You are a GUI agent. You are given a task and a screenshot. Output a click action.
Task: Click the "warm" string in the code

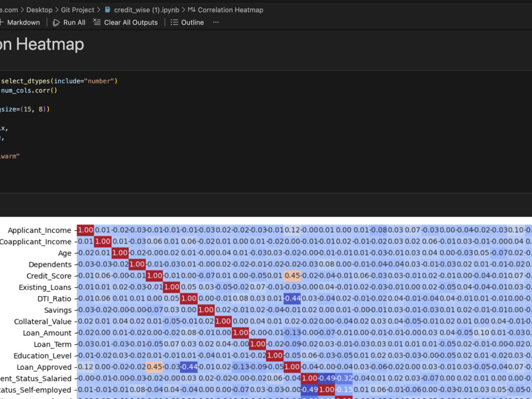point(10,156)
